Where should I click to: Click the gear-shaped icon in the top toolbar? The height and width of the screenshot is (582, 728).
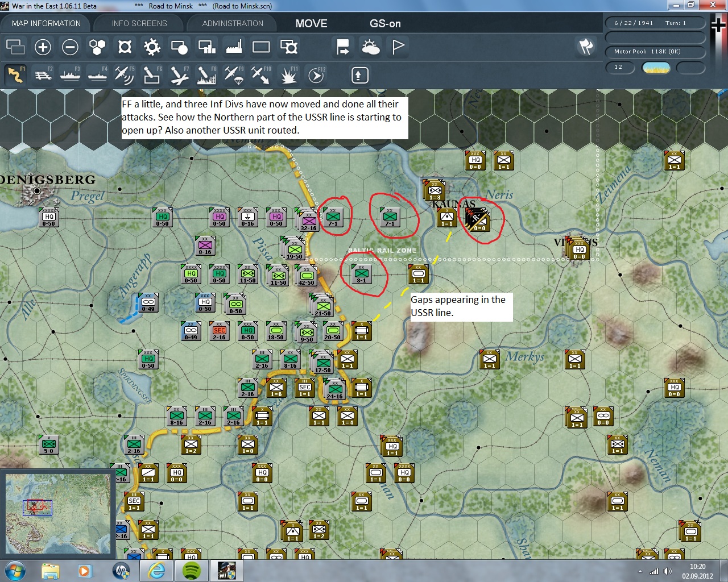[152, 47]
